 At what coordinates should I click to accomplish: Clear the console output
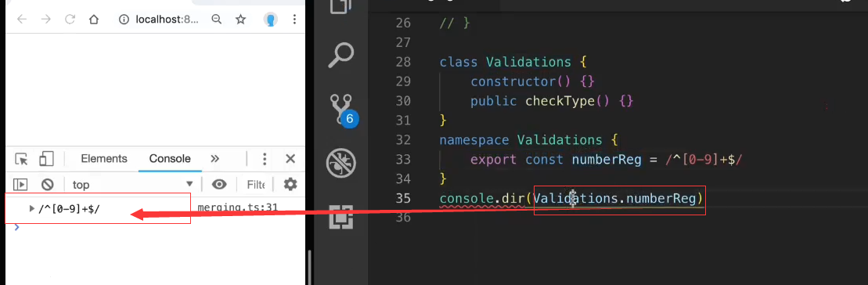(47, 184)
